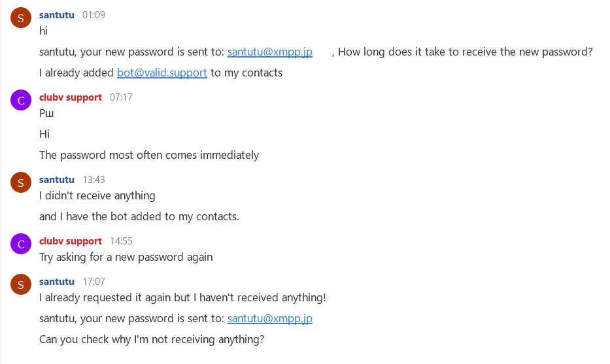
Task: Click the santutu username next to 17:07
Action: click(57, 281)
